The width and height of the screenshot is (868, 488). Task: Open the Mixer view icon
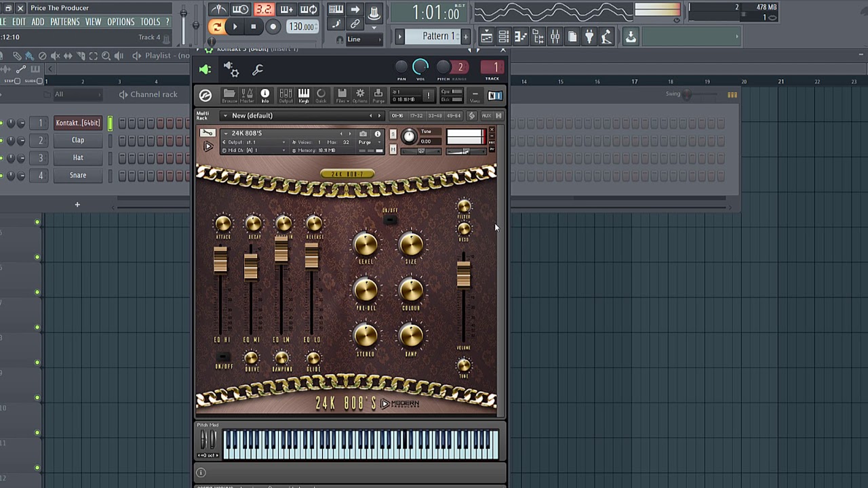(x=555, y=37)
